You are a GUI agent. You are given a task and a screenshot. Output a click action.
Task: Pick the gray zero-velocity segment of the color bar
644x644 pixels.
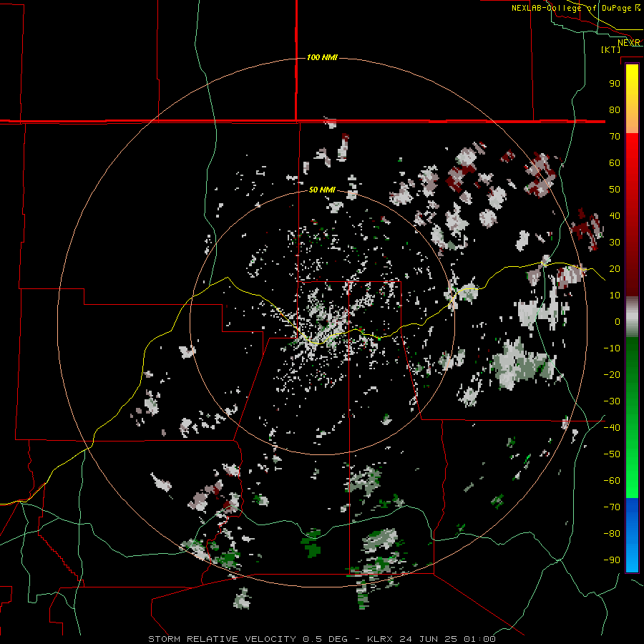coord(632,317)
